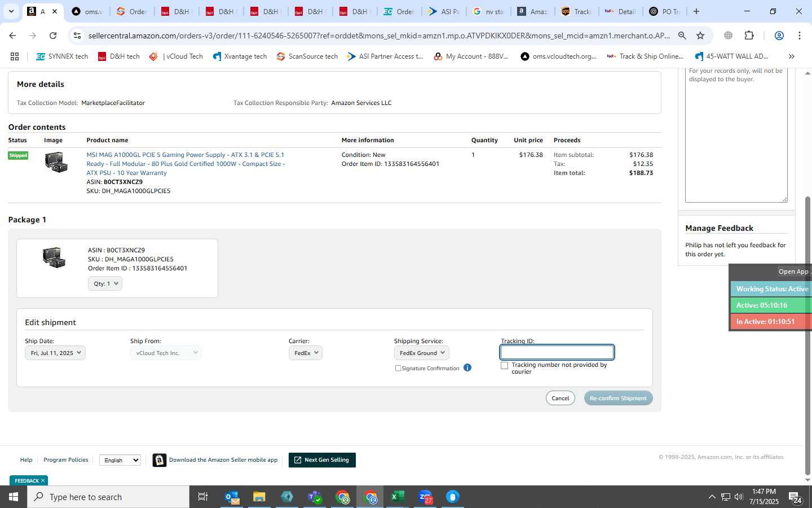Open ScanSource tech bookmark

pyautogui.click(x=307, y=56)
